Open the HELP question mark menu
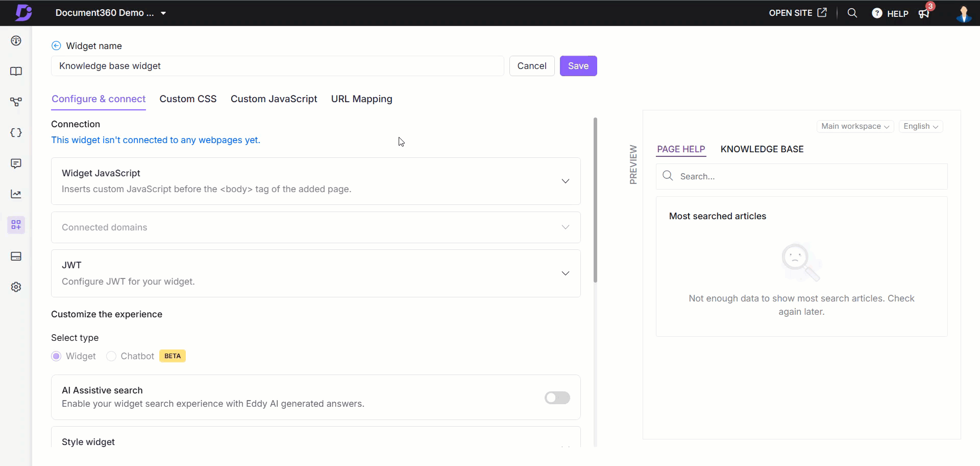The height and width of the screenshot is (466, 980). (x=890, y=13)
